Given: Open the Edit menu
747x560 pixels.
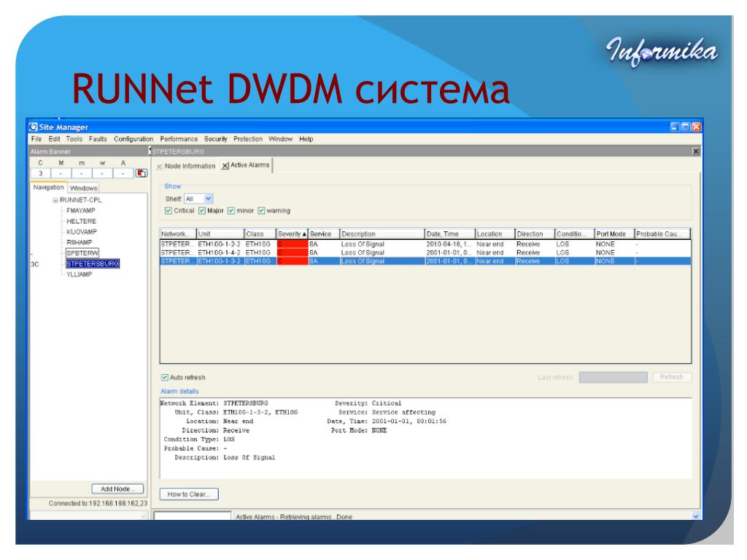Looking at the screenshot, I should [54, 139].
